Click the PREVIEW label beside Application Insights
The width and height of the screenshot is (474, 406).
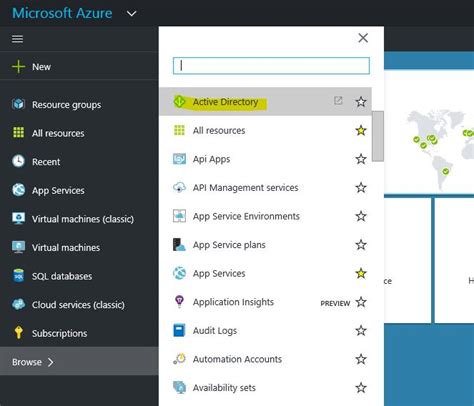click(335, 303)
